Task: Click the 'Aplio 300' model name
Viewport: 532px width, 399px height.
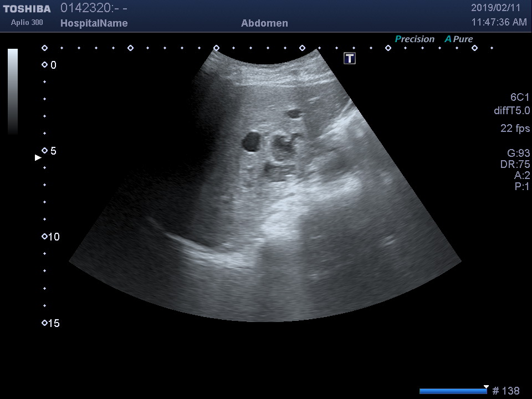Action: (27, 22)
